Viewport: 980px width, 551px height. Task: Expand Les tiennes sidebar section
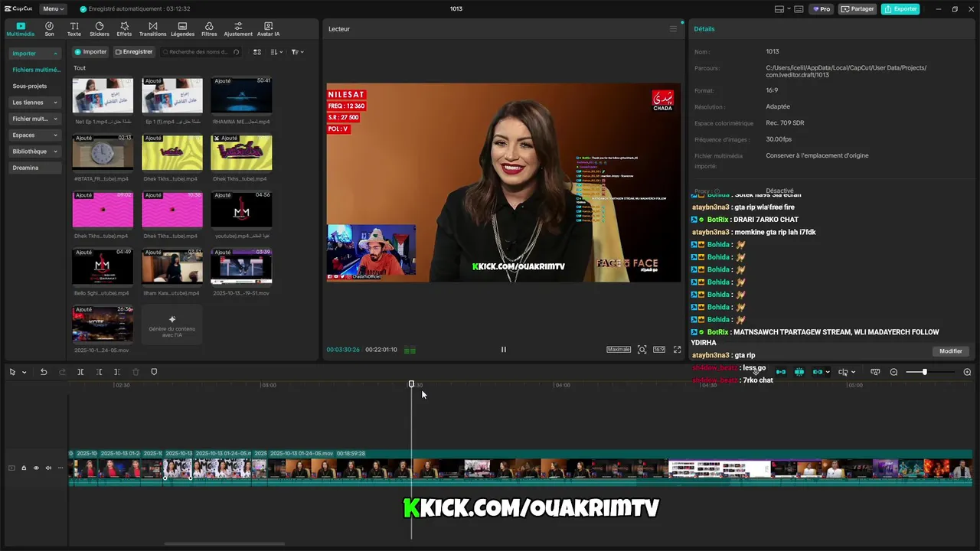click(34, 103)
